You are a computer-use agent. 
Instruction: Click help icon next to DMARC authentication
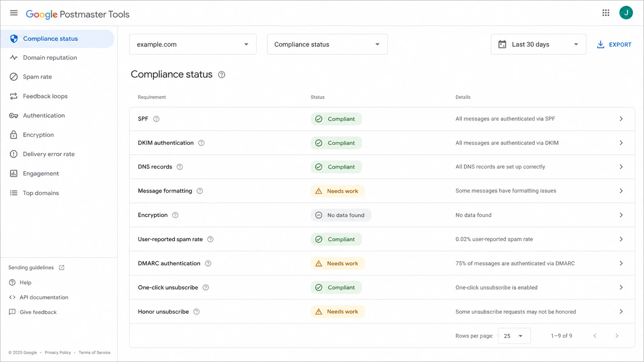tap(208, 264)
